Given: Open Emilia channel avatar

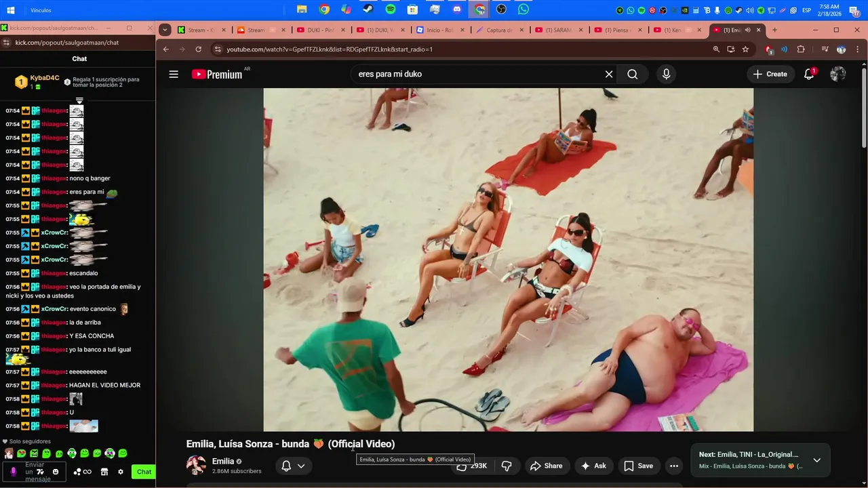Looking at the screenshot, I should coord(196,465).
